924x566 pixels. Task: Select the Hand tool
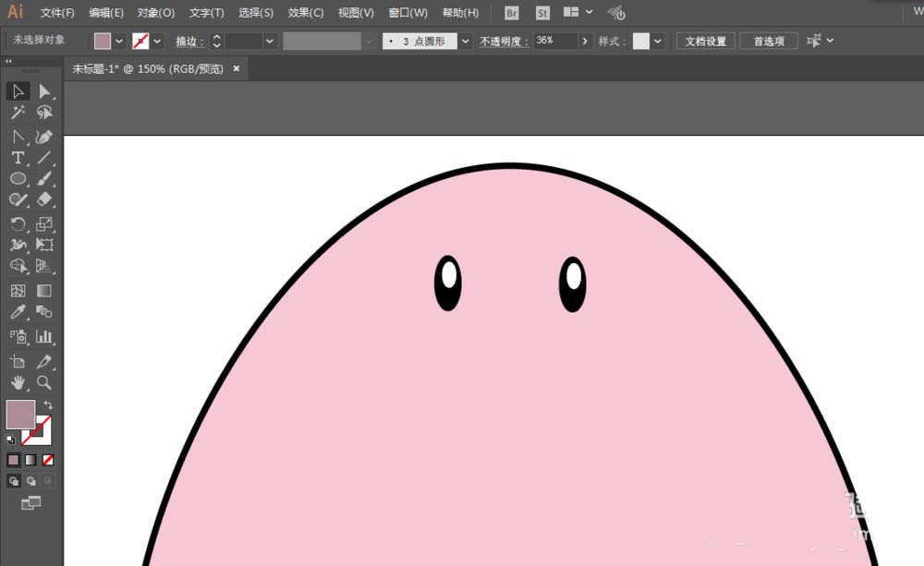pyautogui.click(x=18, y=383)
